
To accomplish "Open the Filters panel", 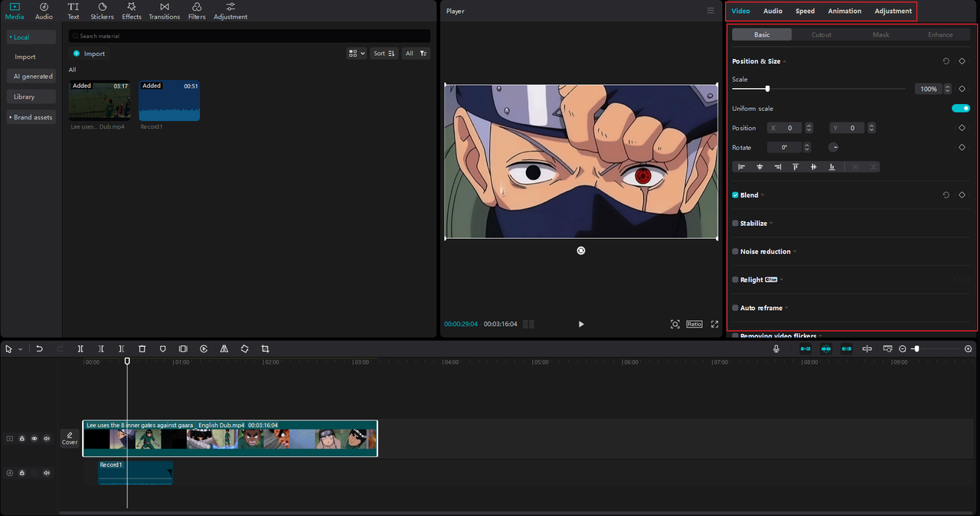I will tap(197, 11).
